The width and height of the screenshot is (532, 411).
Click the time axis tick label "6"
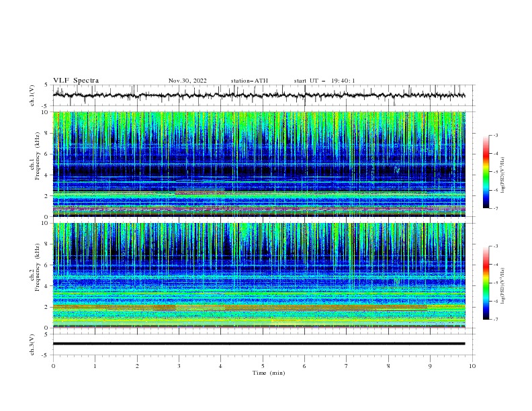(x=304, y=366)
